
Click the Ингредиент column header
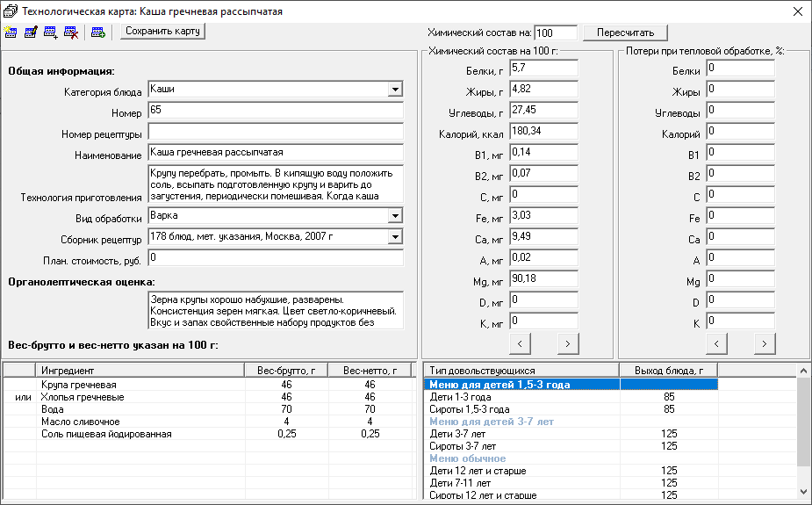[x=140, y=371]
